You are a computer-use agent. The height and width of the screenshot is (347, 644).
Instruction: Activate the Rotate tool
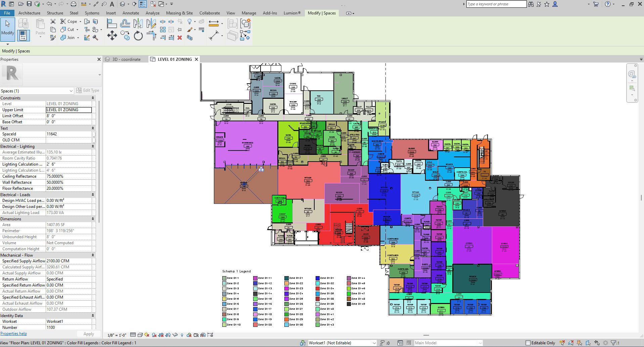(x=138, y=35)
